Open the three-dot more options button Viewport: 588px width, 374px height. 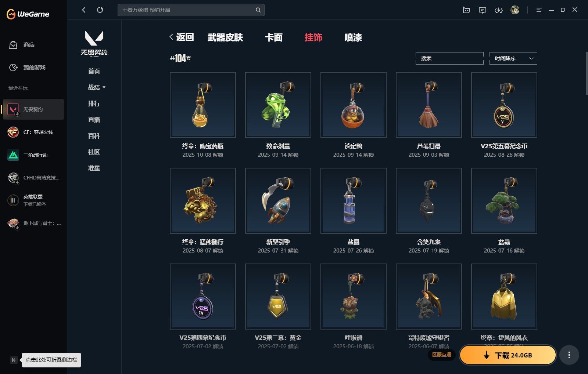(x=569, y=355)
